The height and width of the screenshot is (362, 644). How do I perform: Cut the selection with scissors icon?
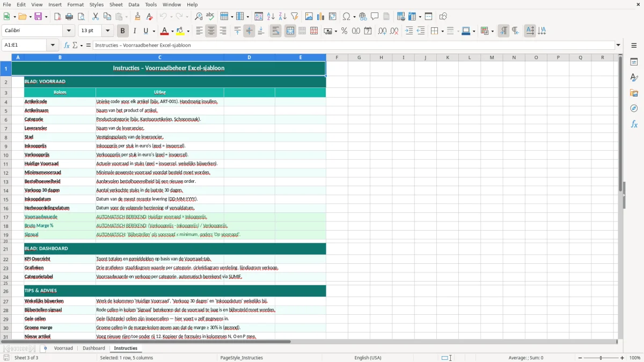coord(96,17)
